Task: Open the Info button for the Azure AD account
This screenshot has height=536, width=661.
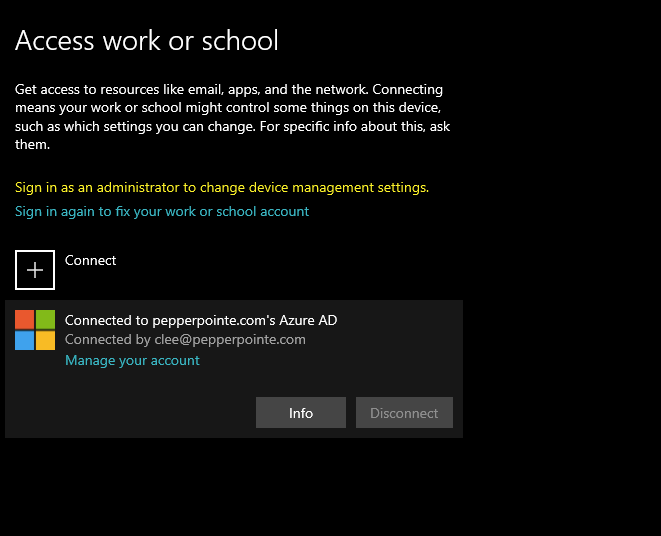Action: (301, 412)
